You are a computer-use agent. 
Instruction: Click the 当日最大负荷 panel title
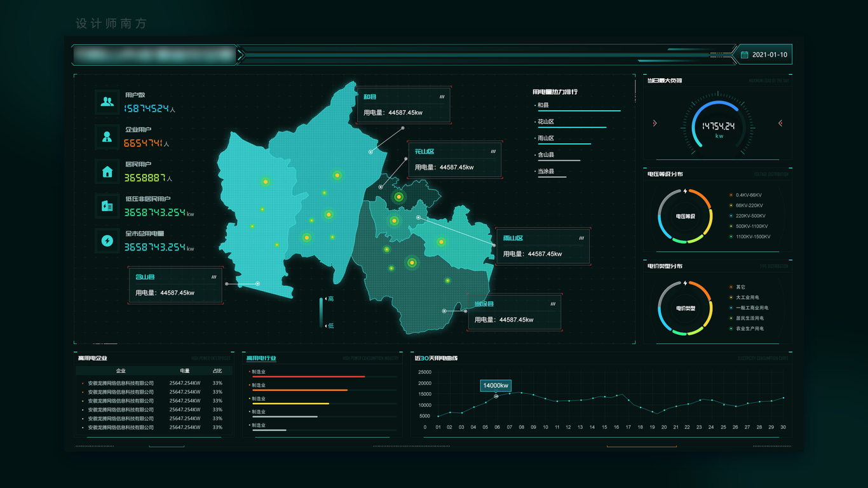[665, 81]
